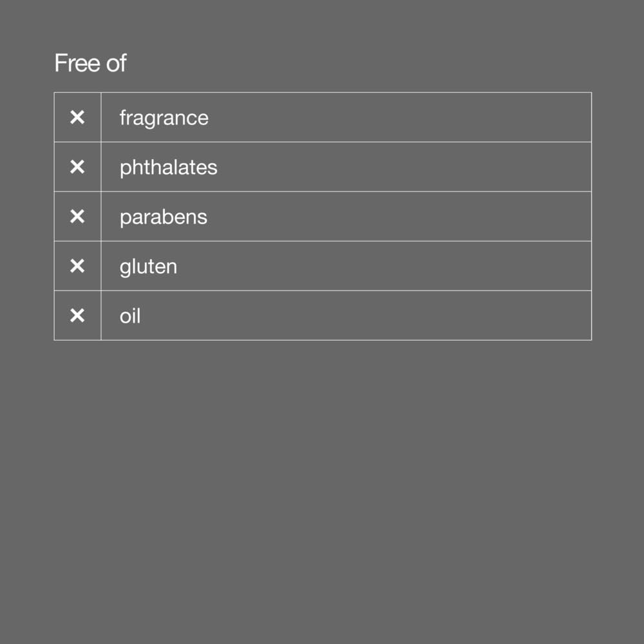644x644 pixels.
Task: Click the word "fragrance"
Action: pos(164,118)
